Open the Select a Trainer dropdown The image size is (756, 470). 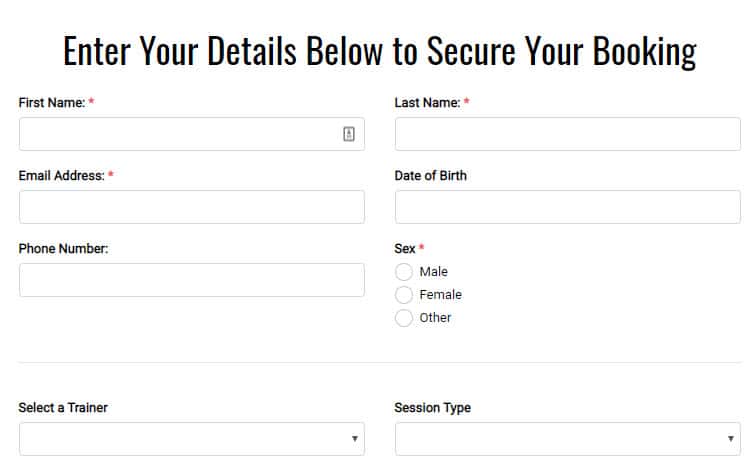pos(192,439)
